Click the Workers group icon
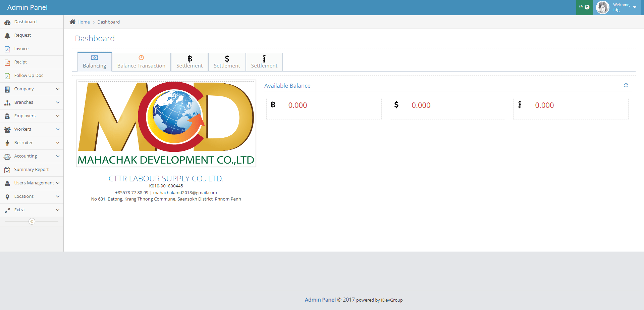The height and width of the screenshot is (310, 644). (7, 130)
